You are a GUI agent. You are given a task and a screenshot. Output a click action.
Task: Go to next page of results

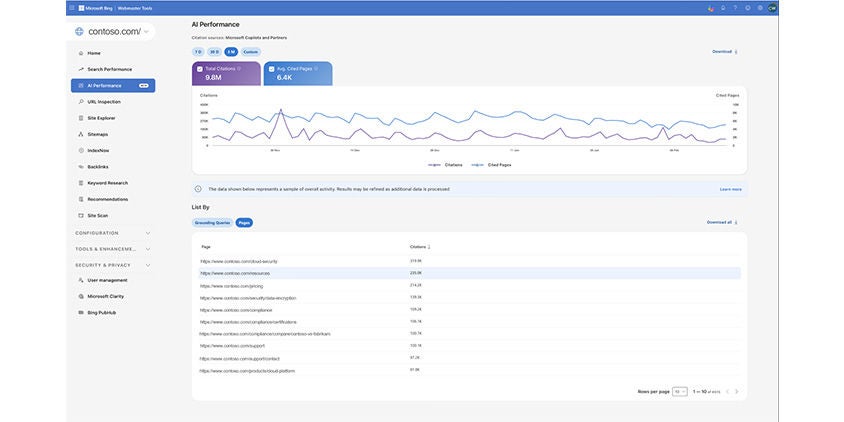[x=737, y=391]
